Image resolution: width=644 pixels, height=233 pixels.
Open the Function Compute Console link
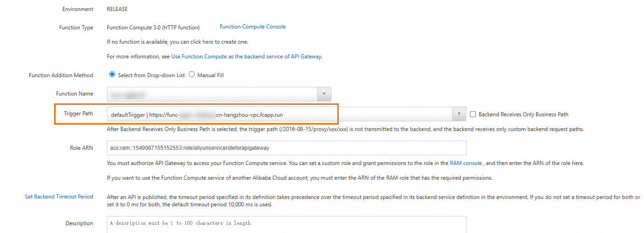pyautogui.click(x=252, y=27)
